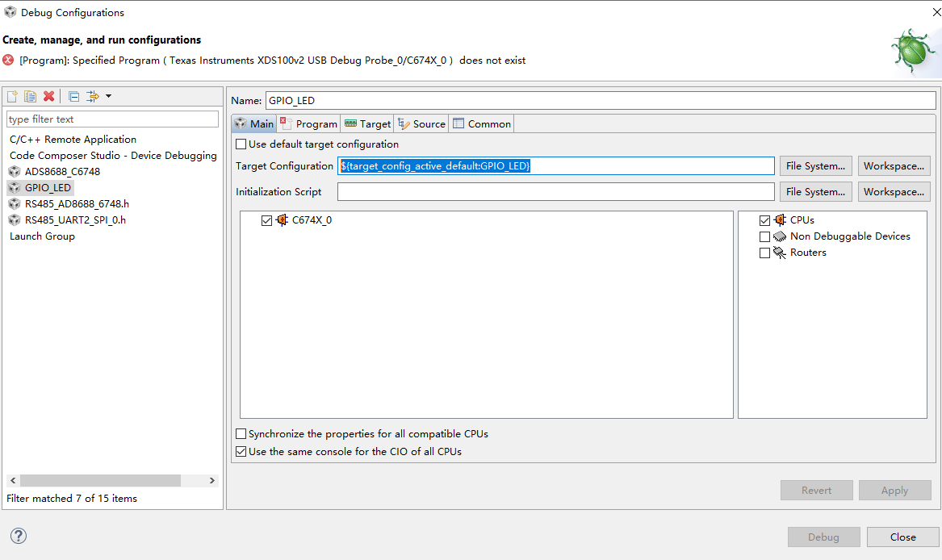Click the error message icon about Specified Program
Screen dimensions: 942x560
click(7, 60)
